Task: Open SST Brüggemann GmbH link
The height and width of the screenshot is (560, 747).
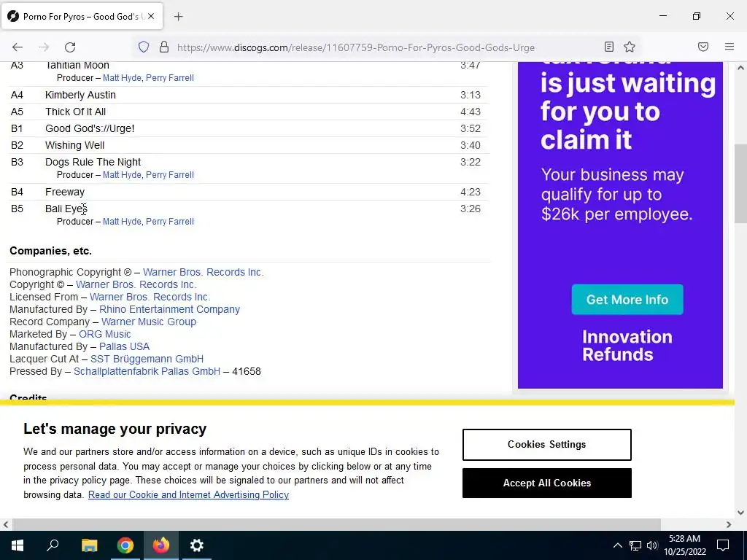Action: coord(147,359)
